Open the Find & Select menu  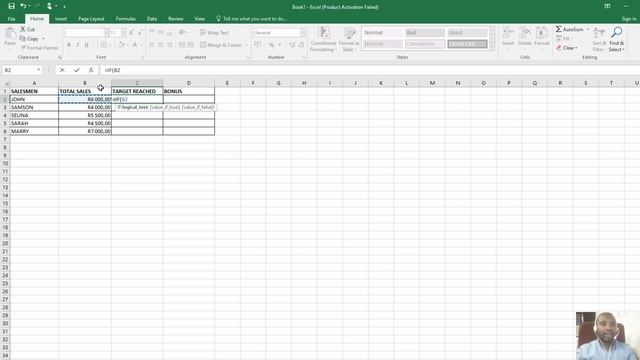pyautogui.click(x=617, y=39)
